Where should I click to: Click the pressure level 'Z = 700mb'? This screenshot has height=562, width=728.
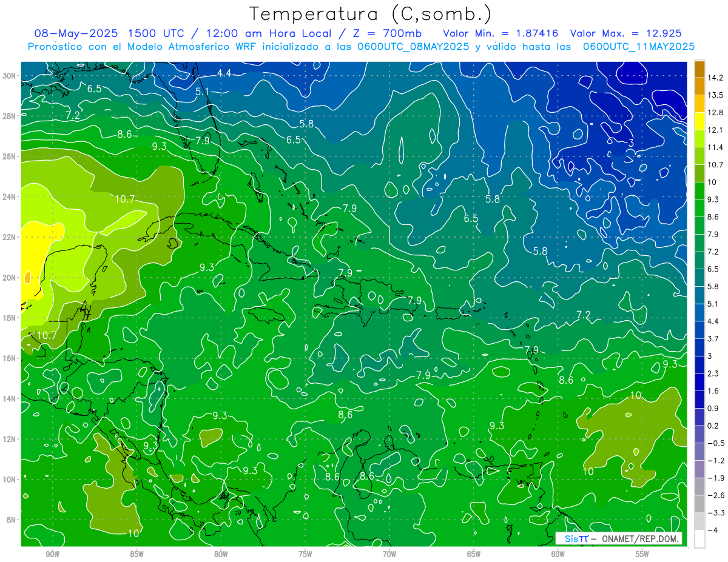tap(386, 33)
